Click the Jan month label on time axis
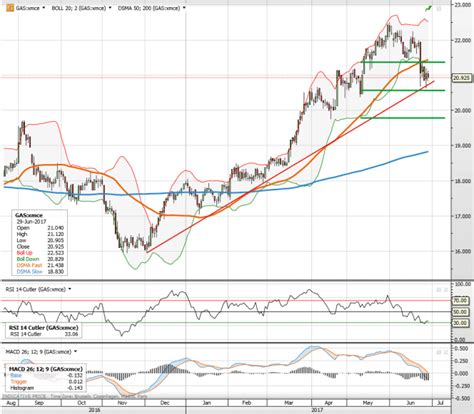The width and height of the screenshot is (474, 414). pyautogui.click(x=207, y=403)
